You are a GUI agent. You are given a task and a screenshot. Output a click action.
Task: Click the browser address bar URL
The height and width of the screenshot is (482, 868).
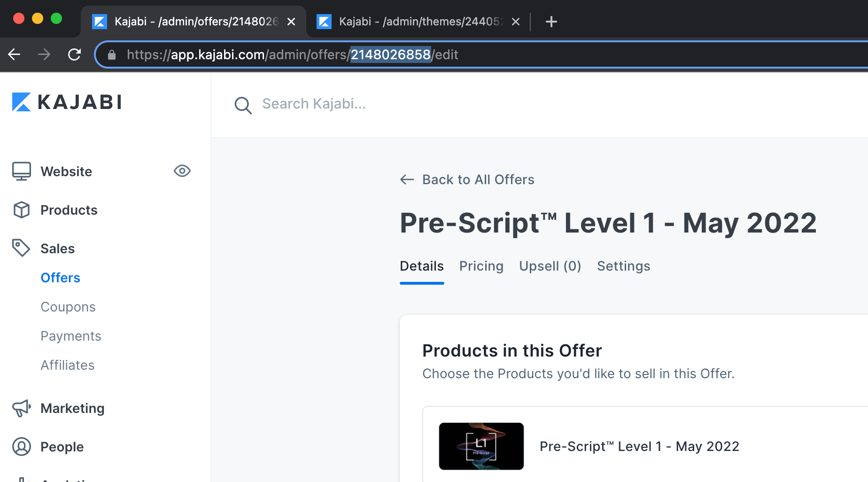pos(292,54)
